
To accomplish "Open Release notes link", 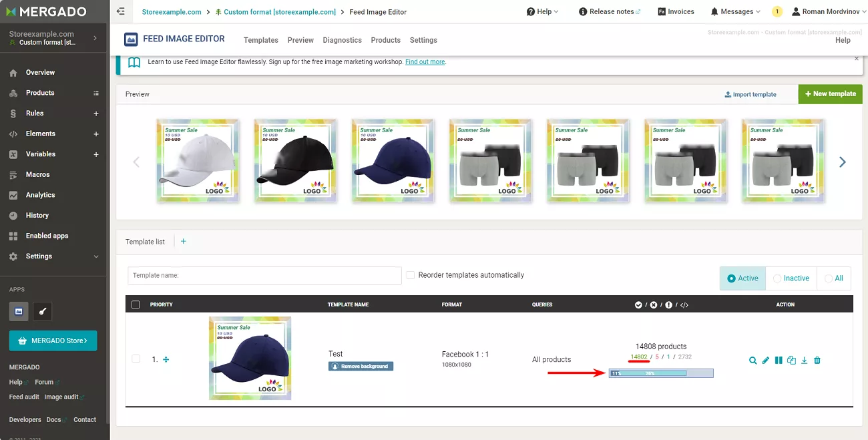I will [x=610, y=11].
